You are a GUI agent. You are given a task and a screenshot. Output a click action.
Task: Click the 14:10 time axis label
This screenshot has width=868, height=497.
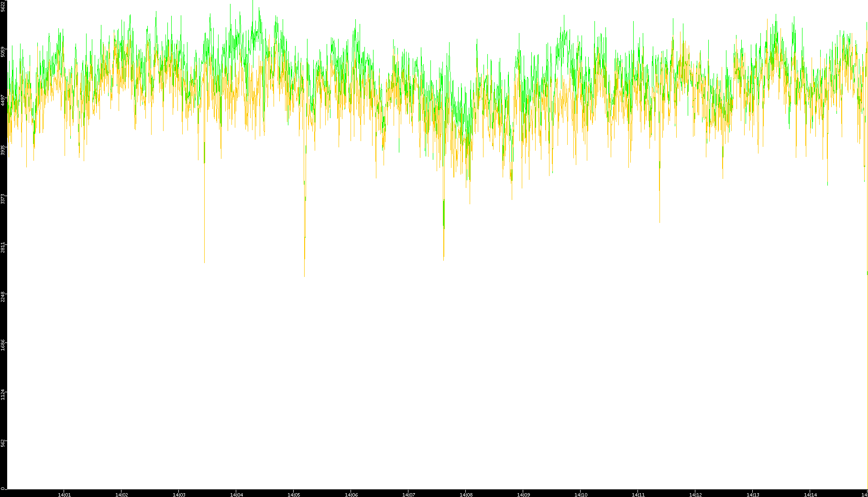pos(581,495)
